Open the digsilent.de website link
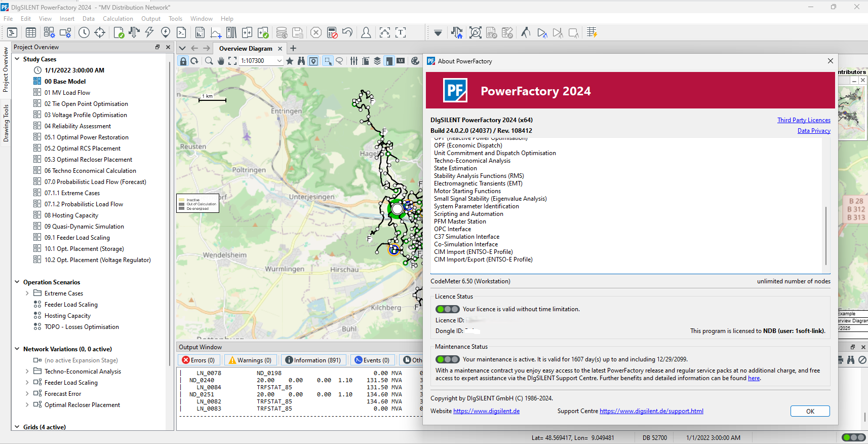Image resolution: width=868 pixels, height=444 pixels. point(486,411)
